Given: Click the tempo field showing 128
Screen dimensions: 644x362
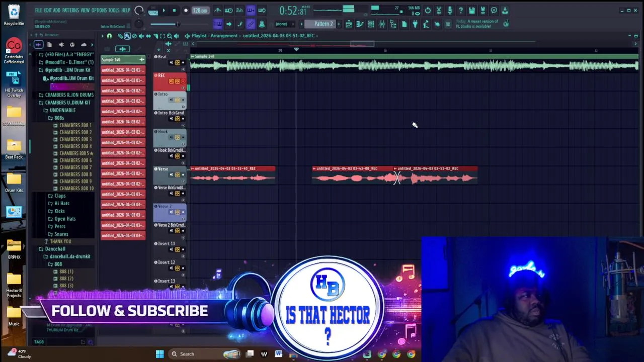Looking at the screenshot, I should [x=200, y=10].
